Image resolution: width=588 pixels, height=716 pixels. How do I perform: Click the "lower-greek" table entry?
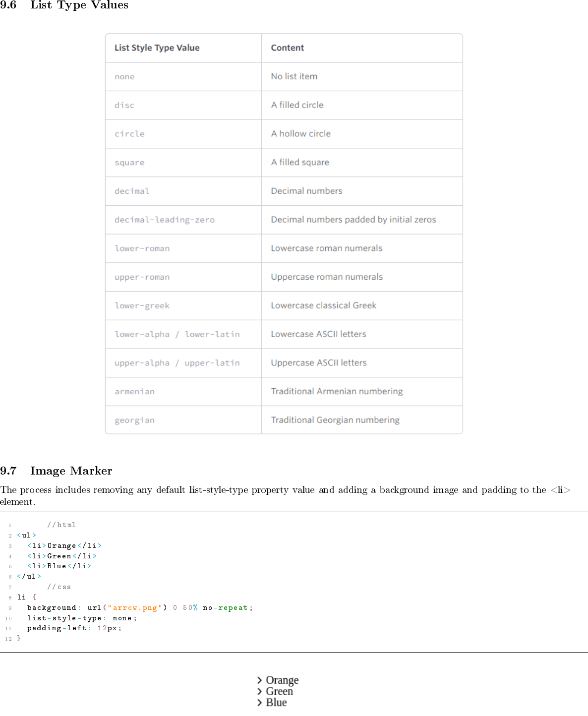pyautogui.click(x=142, y=306)
